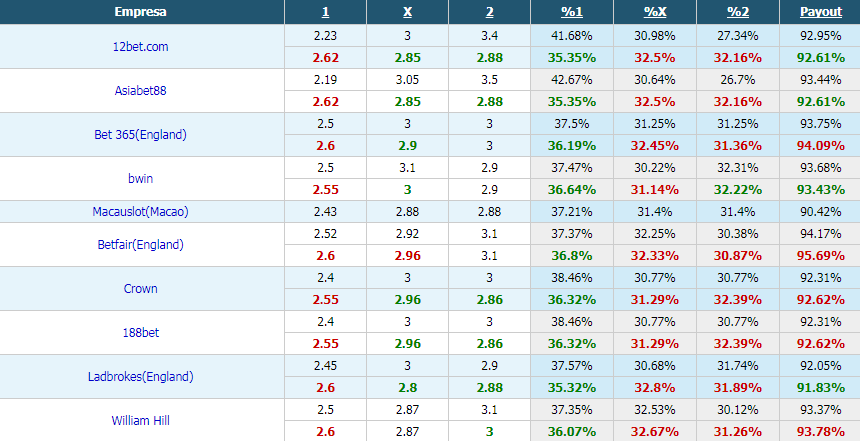
Task: Select the green 32.22% cell for bwin
Action: [738, 190]
